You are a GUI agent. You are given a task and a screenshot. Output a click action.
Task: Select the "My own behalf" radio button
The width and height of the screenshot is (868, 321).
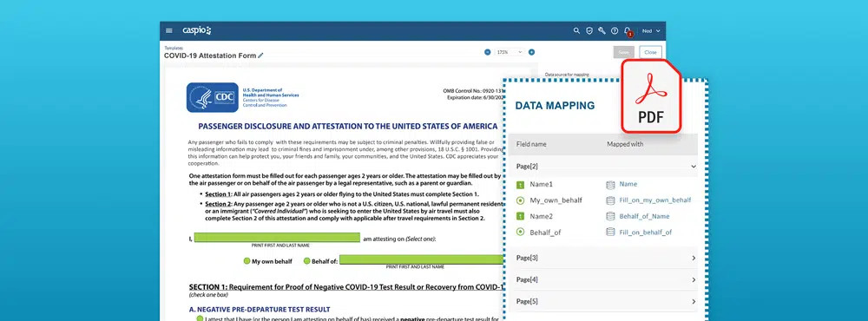[247, 261]
